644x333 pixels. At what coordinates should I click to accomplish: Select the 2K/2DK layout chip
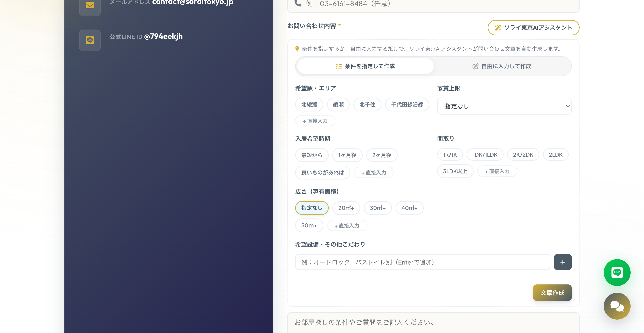pos(523,155)
